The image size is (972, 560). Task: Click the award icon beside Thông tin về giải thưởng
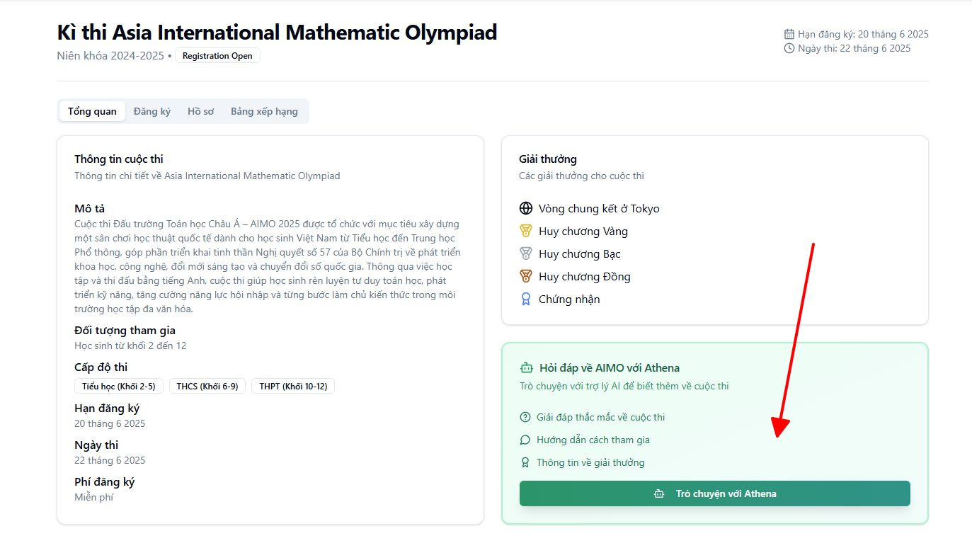[525, 462]
